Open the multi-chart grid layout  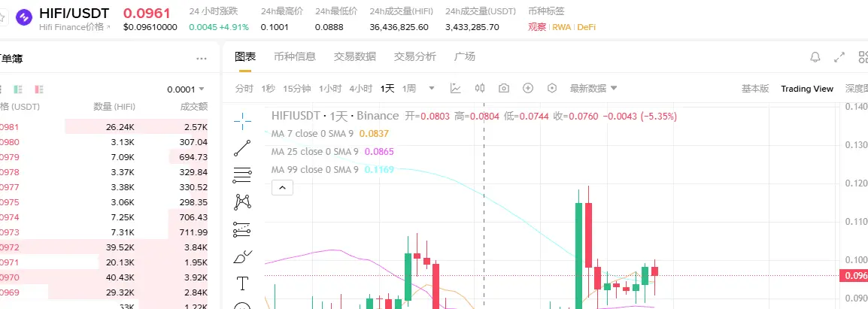click(863, 57)
